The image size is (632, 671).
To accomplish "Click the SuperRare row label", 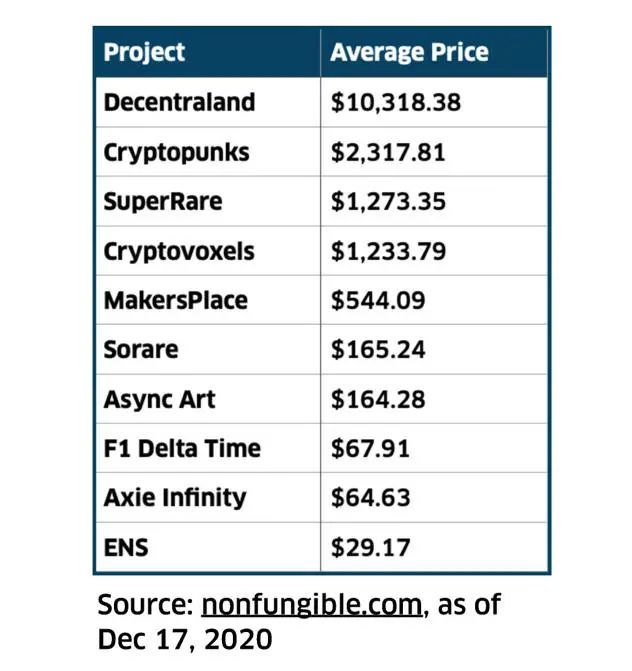I will (163, 202).
